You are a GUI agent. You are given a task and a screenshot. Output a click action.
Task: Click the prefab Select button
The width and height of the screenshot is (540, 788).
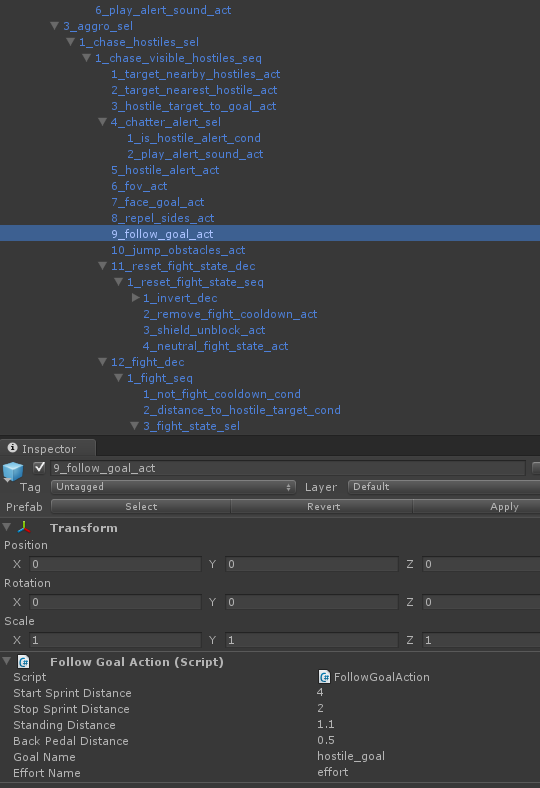(141, 507)
